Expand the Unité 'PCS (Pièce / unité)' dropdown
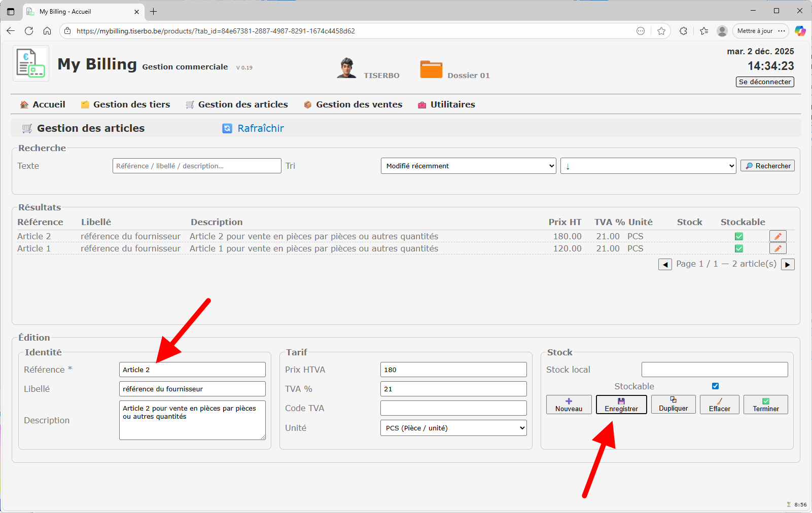 tap(453, 428)
